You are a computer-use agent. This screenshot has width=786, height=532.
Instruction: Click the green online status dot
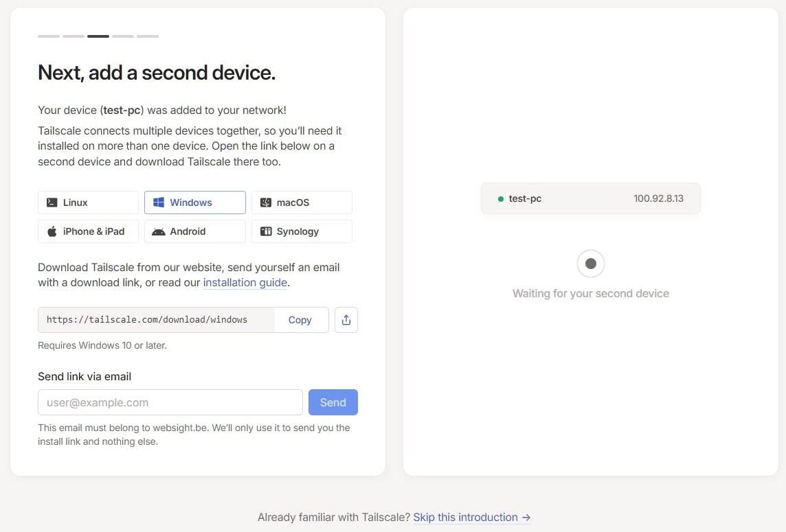(501, 199)
